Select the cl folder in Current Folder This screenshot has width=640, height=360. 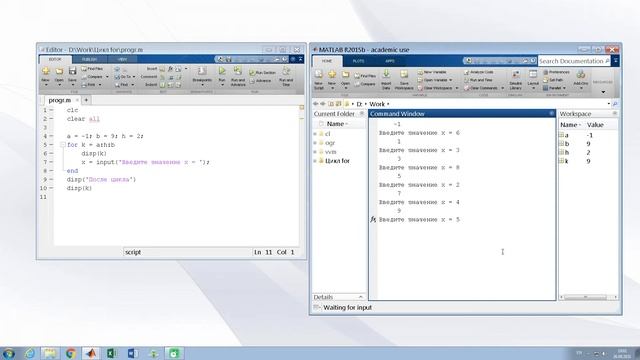(x=327, y=134)
